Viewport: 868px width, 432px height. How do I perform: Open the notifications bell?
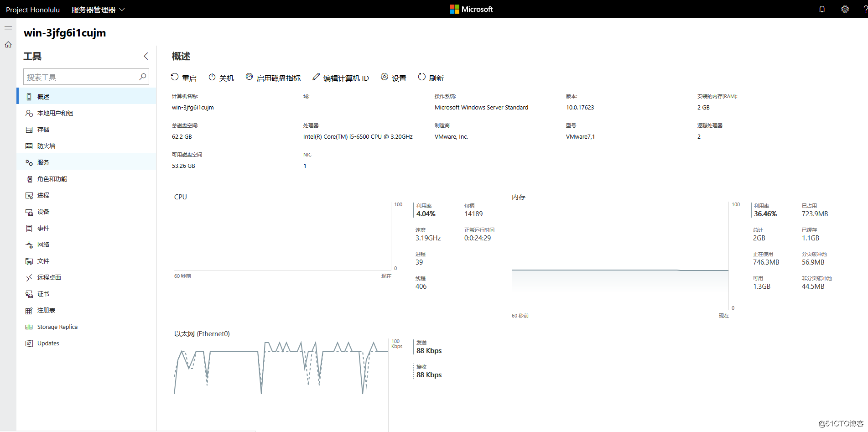pos(822,9)
